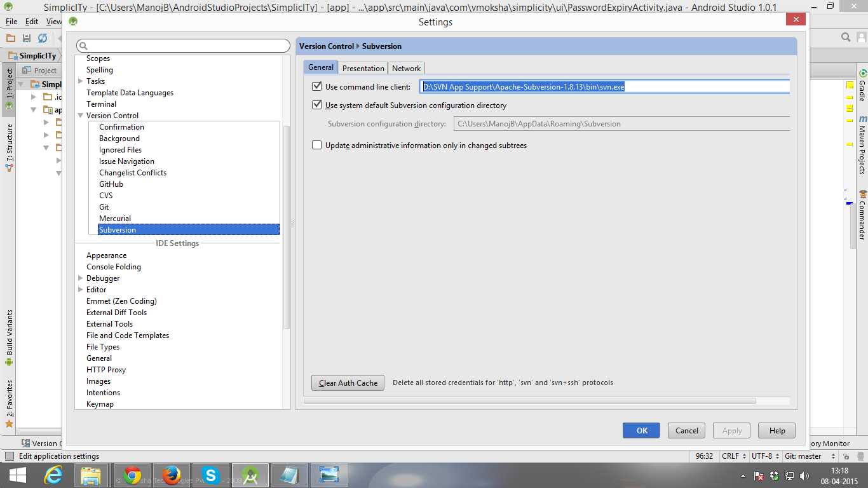Toggle Use command line client checkbox
The width and height of the screenshot is (868, 488).
(317, 86)
